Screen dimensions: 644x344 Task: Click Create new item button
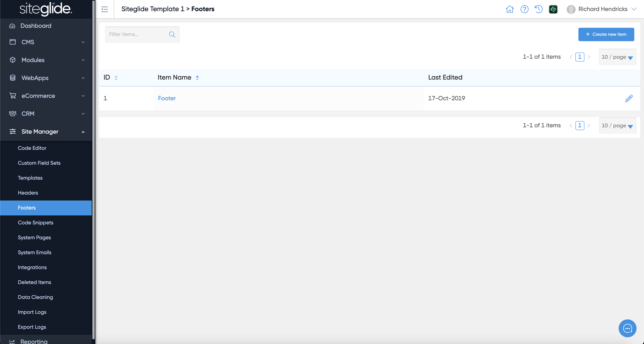point(606,34)
